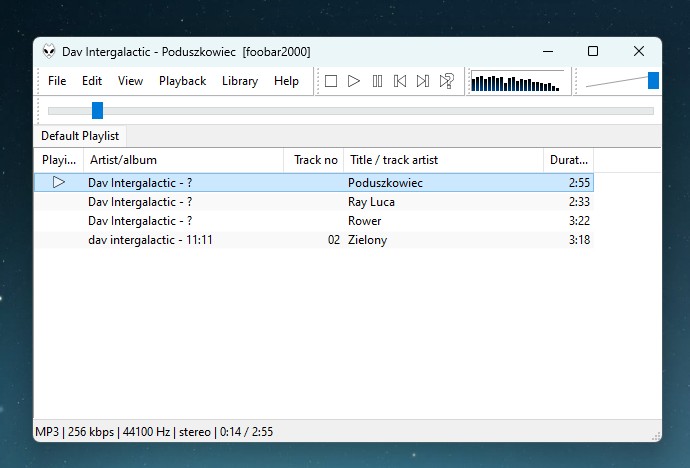690x468 pixels.
Task: Pause the track with the Pause button
Action: 377,81
